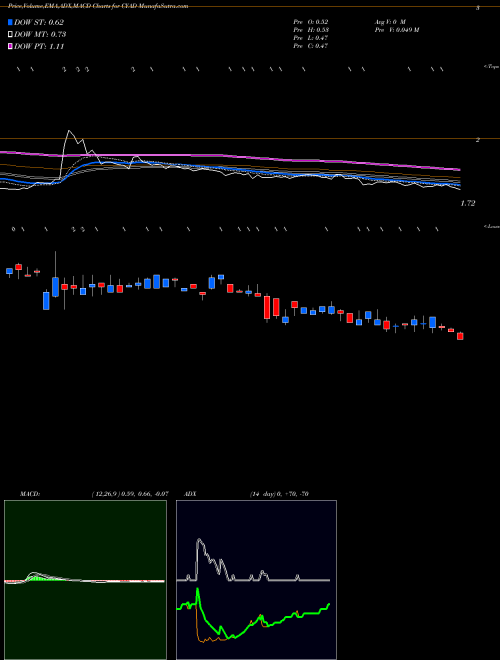The width and height of the screenshot is (500, 660).
Task: Click the large red candle at mid-chart drop
Action: pyautogui.click(x=267, y=307)
